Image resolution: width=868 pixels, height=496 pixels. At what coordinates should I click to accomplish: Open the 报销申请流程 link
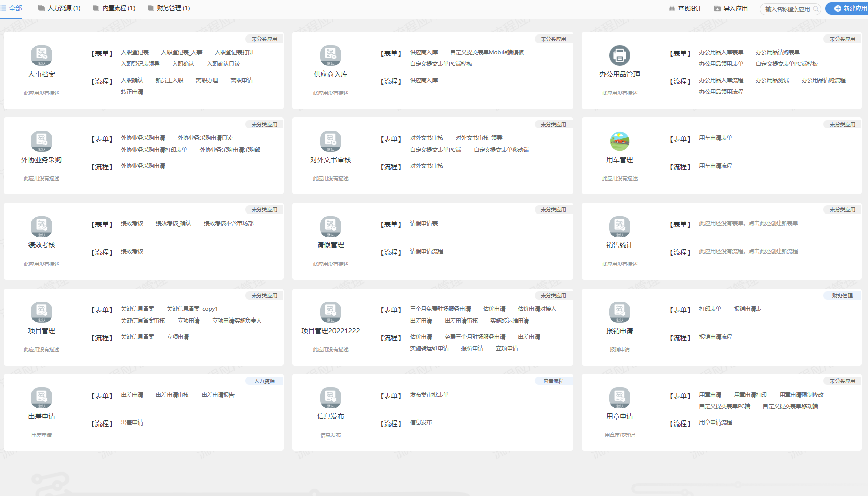pos(716,337)
